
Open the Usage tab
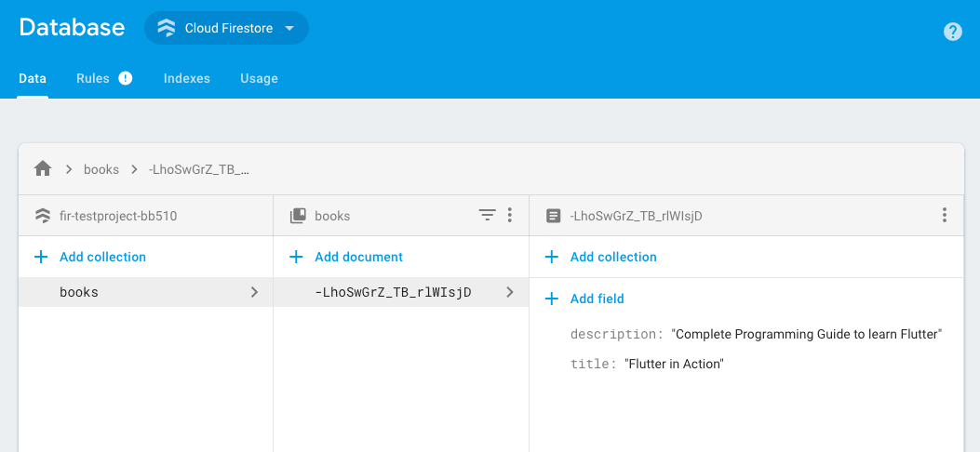click(x=260, y=79)
